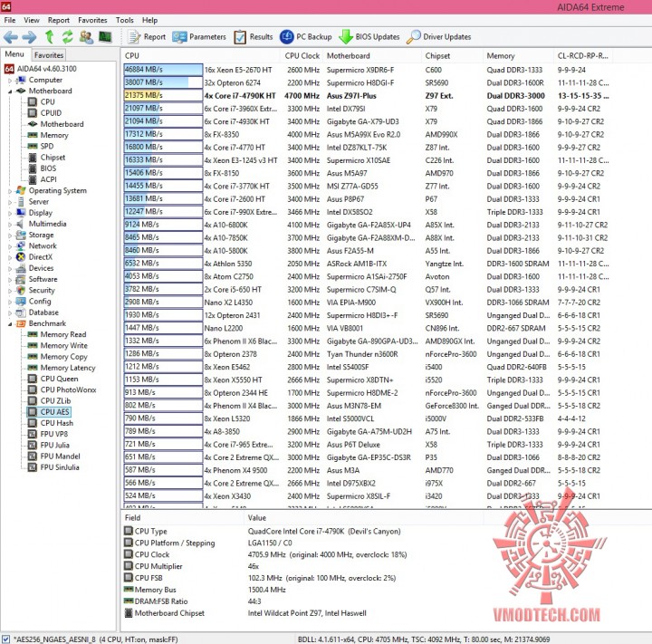Click the green Up arrow toolbar icon

(49, 36)
